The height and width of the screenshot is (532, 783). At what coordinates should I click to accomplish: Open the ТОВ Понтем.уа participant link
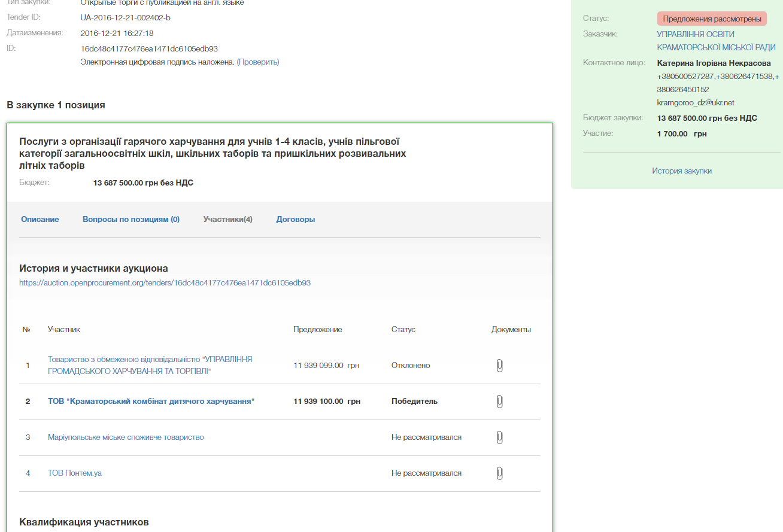pos(75,473)
